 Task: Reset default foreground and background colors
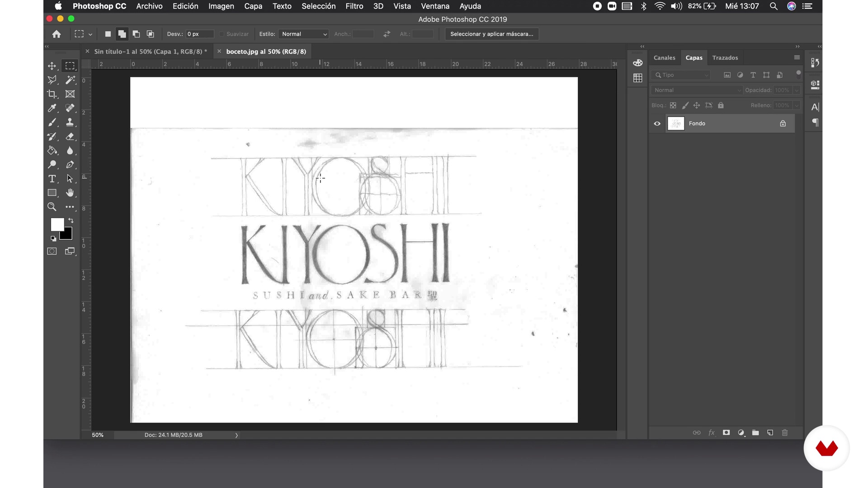pos(53,238)
